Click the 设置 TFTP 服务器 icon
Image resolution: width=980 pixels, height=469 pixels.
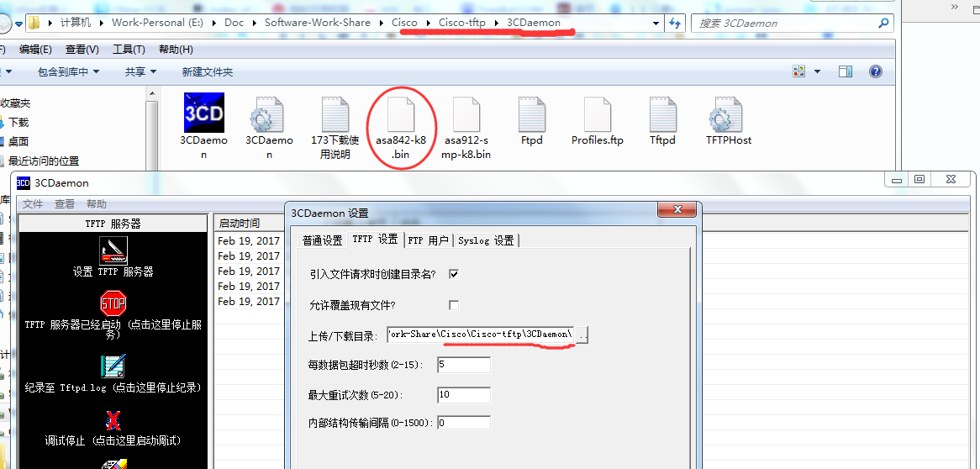113,250
